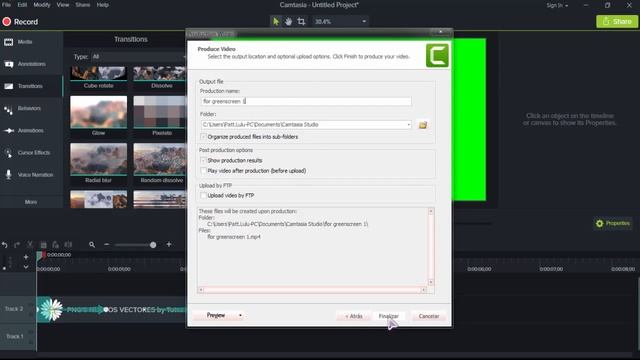Image resolution: width=640 pixels, height=360 pixels.
Task: Open the Edit menu
Action: (22, 5)
